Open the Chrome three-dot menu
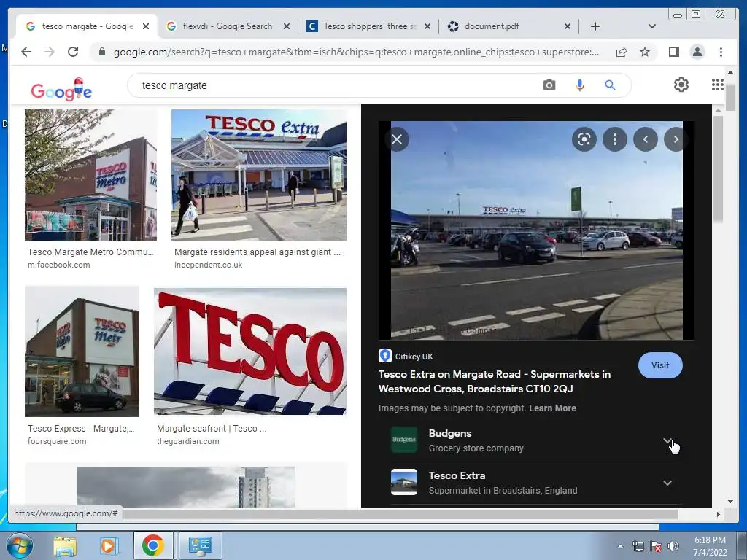747x560 pixels. tap(721, 52)
